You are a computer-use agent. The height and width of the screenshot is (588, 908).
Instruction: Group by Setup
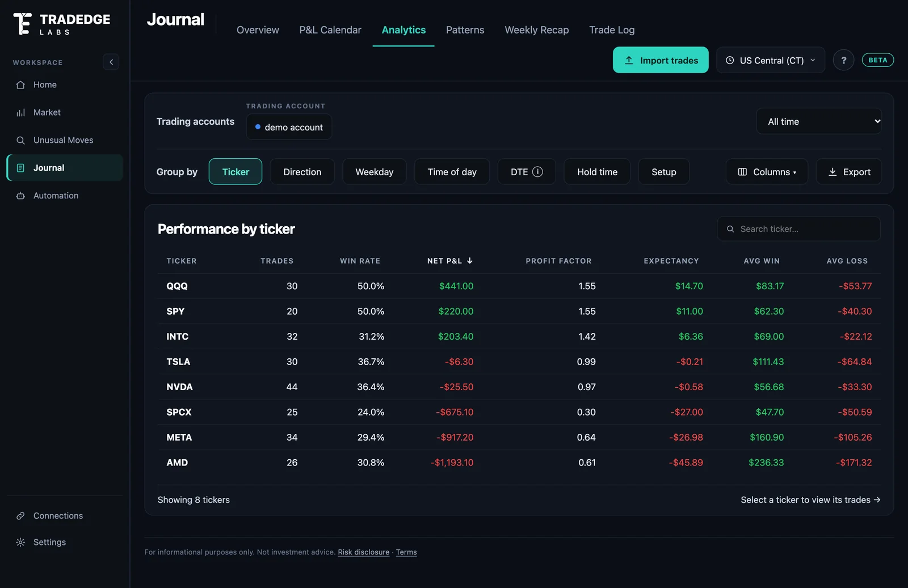[664, 172]
